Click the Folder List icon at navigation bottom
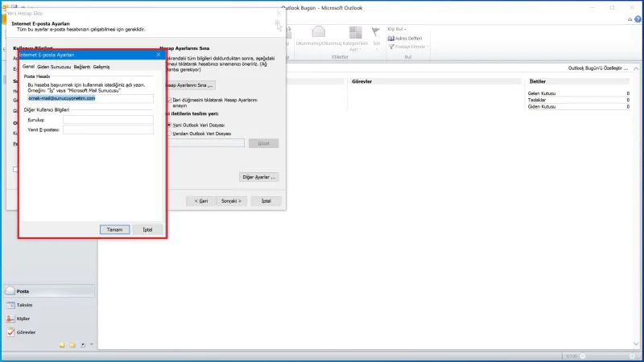 click(72, 345)
